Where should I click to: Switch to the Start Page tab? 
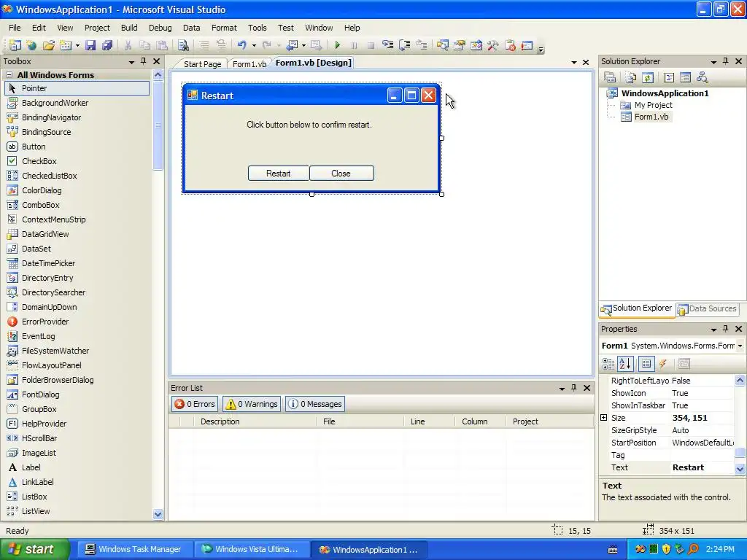(203, 64)
